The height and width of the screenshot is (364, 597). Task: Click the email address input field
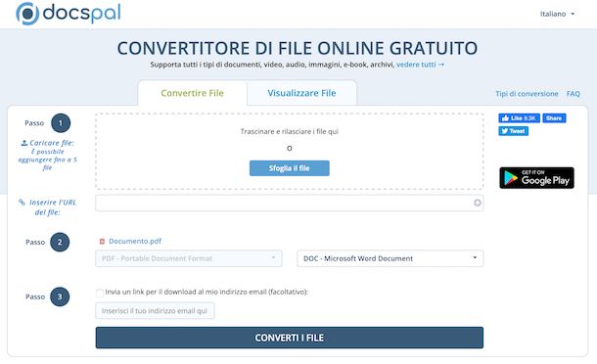[x=155, y=311]
